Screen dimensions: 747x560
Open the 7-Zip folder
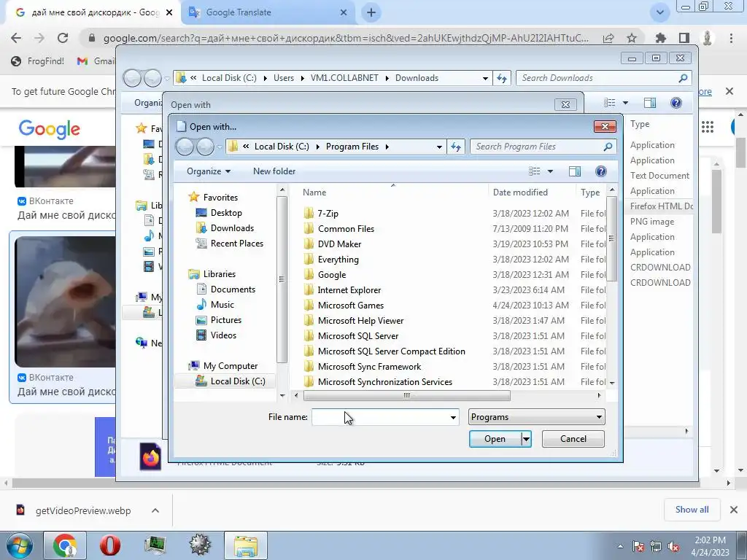click(x=328, y=214)
